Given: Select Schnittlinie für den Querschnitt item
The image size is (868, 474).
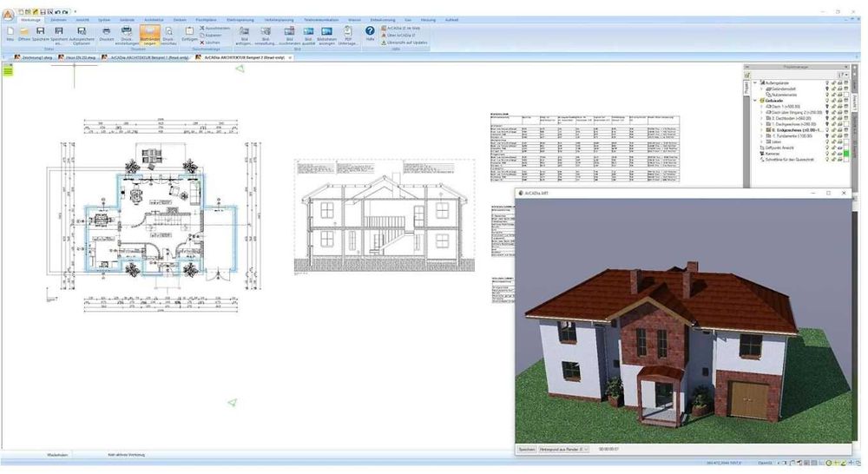Looking at the screenshot, I should pyautogui.click(x=789, y=160).
